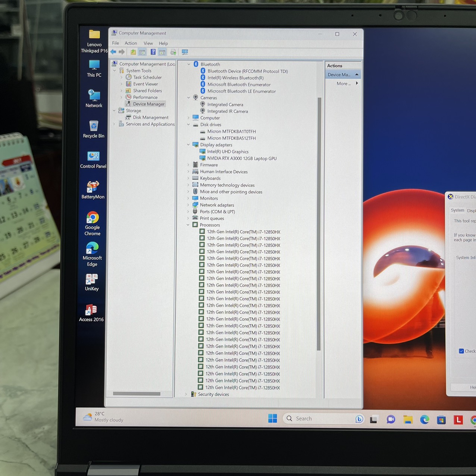Open the File menu

tap(116, 43)
